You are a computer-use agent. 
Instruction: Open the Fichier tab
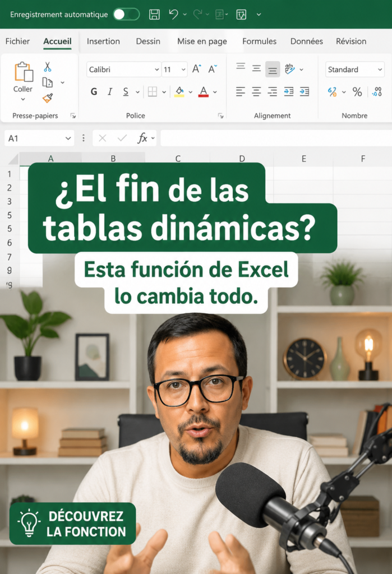17,41
